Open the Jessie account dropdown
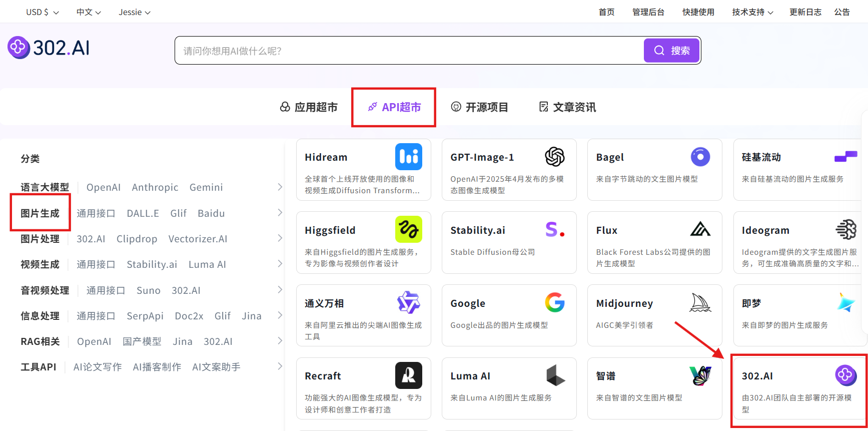 [135, 12]
